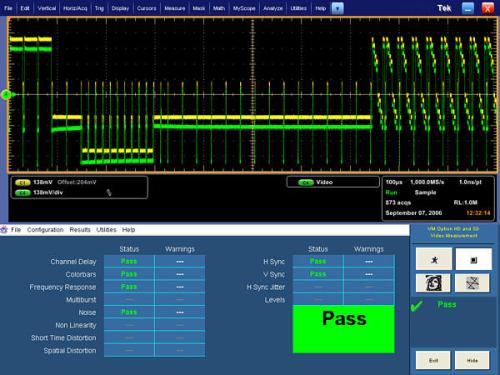Open the video app Utilities menu
This screenshot has height=375, width=500.
106,230
